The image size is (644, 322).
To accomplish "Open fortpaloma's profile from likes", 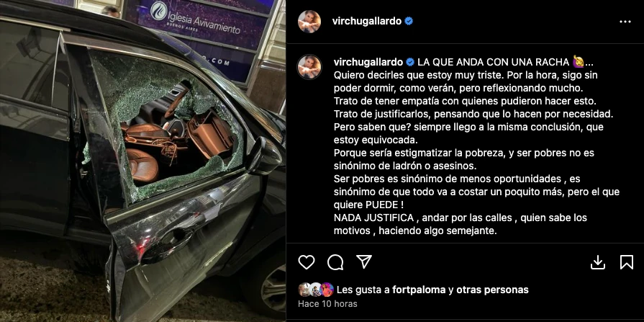I will click(419, 290).
